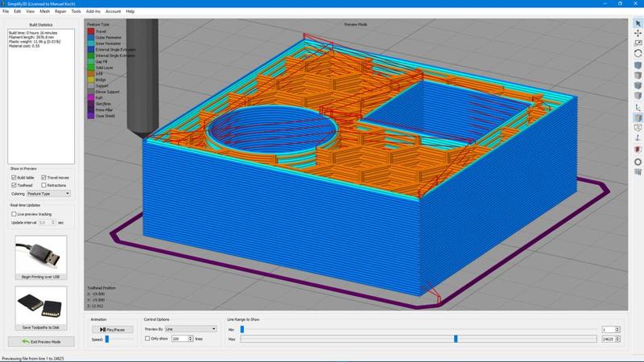644x362 pixels.
Task: Click the rotate view tool icon
Action: [x=638, y=53]
